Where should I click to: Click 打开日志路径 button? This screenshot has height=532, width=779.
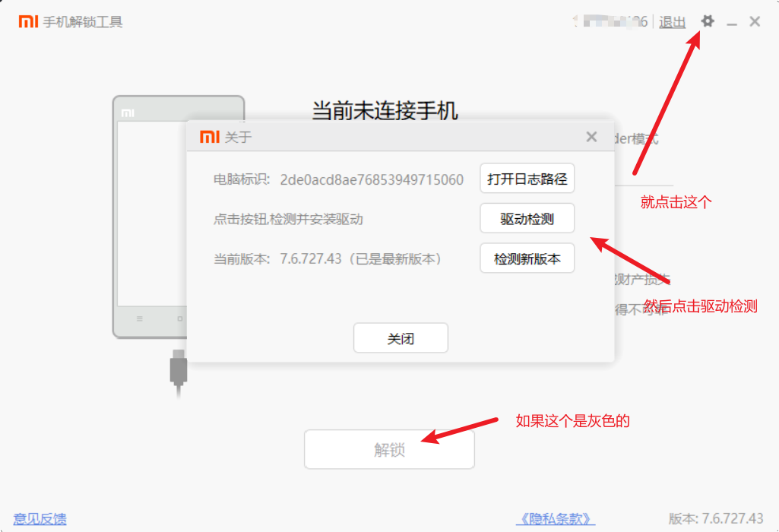(527, 179)
